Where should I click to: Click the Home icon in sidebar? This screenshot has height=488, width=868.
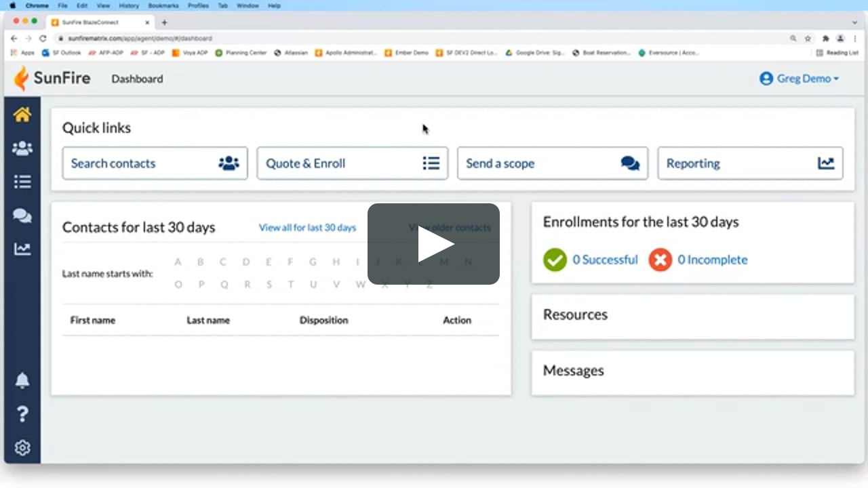22,115
